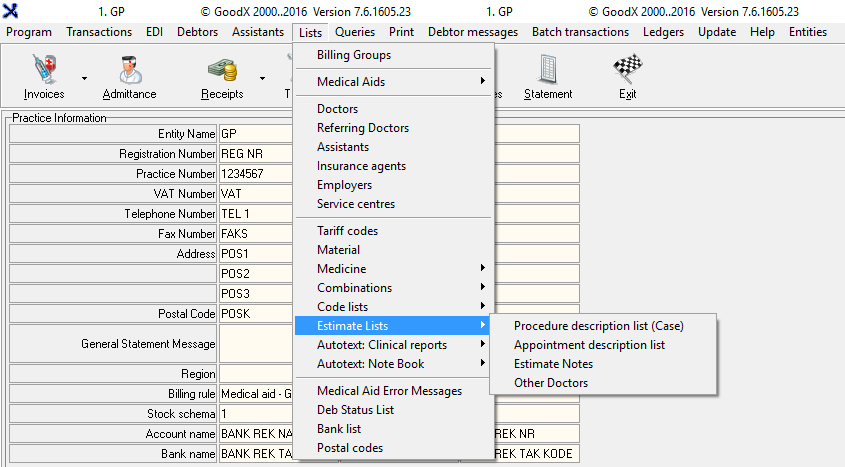The height and width of the screenshot is (467, 845).
Task: Click the Practice Number input field
Action: pos(256,174)
